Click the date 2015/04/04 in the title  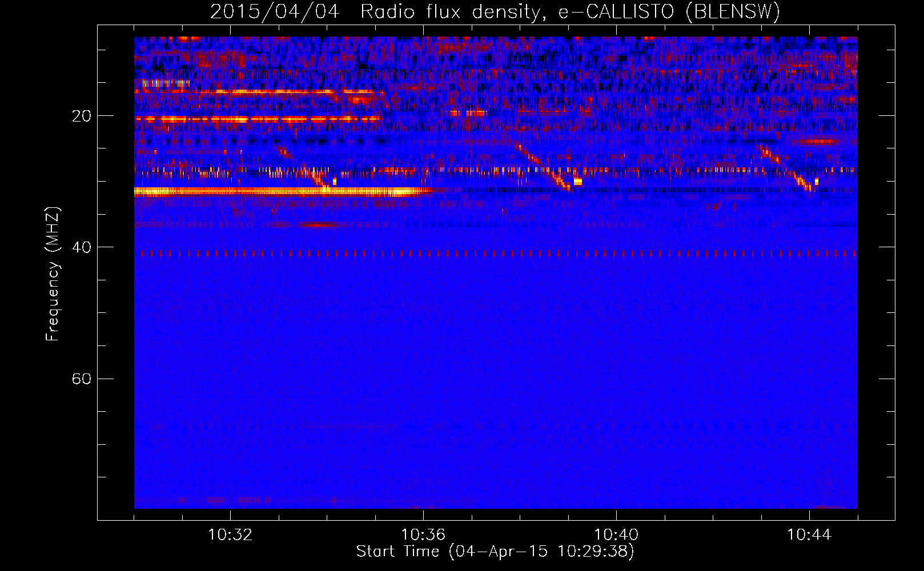tap(275, 12)
